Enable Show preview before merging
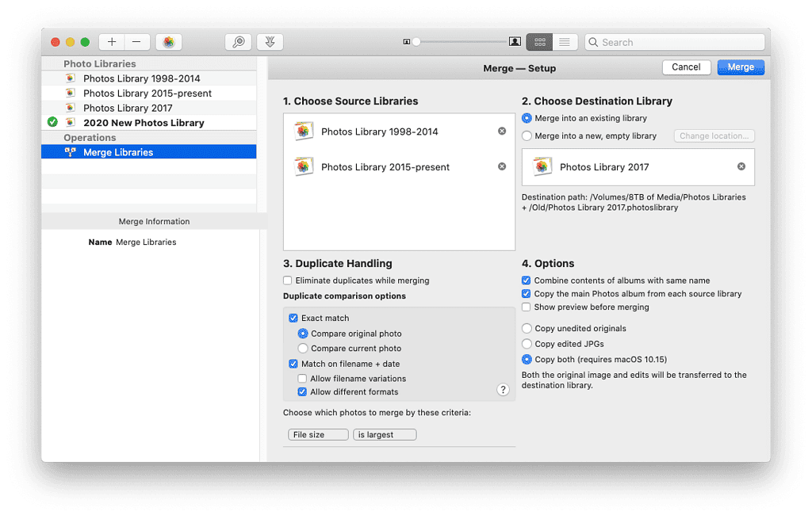812x515 pixels. [527, 307]
